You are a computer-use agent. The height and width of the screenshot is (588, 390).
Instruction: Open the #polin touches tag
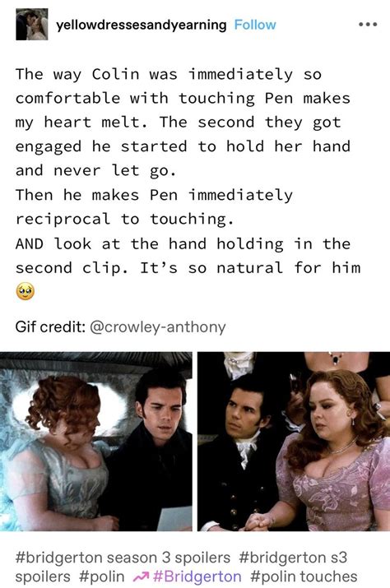coord(304,576)
